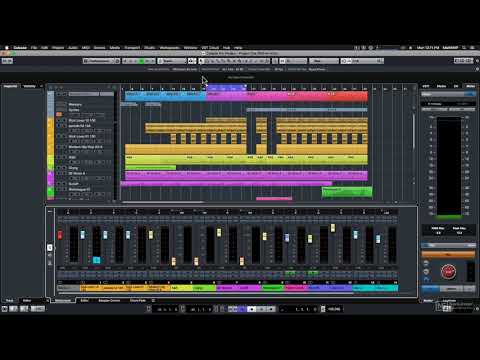Switch to the VSTi tab in right zone
The width and height of the screenshot is (480, 360).
pyautogui.click(x=426, y=86)
